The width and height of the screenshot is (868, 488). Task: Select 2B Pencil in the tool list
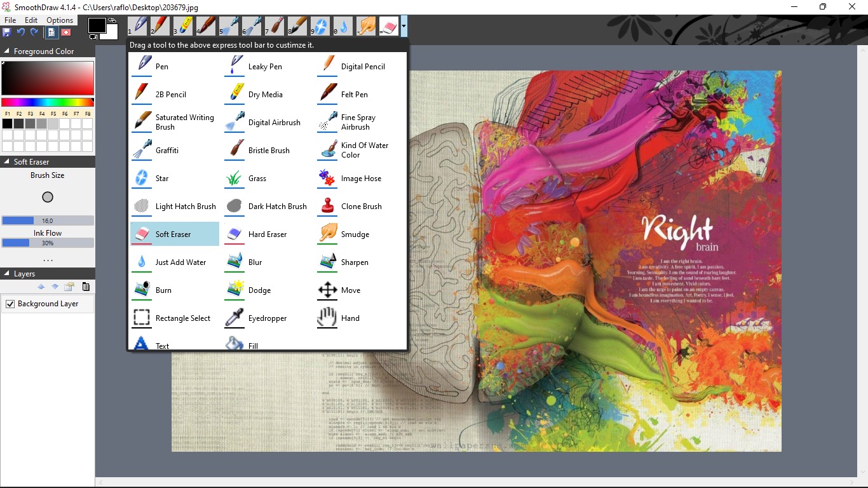click(174, 94)
